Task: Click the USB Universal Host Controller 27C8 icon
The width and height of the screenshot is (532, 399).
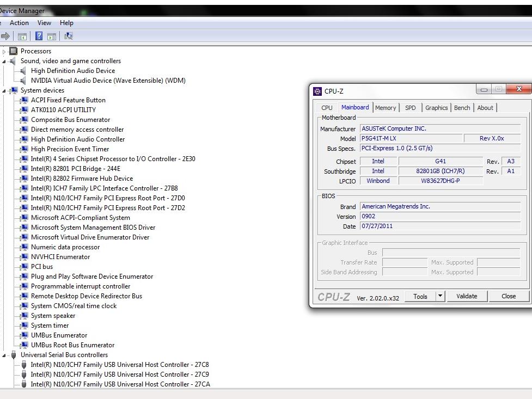Action: click(24, 365)
